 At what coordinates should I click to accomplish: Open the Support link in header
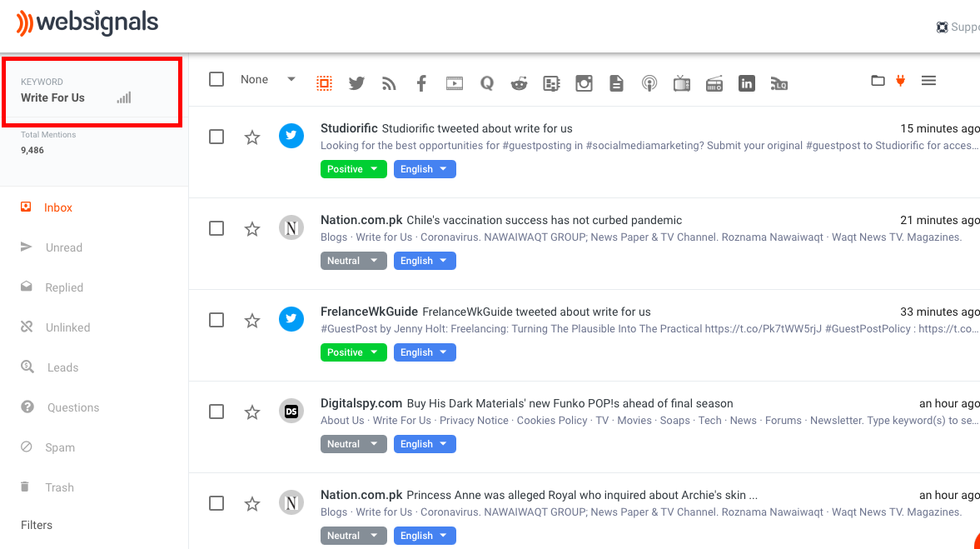pos(958,27)
